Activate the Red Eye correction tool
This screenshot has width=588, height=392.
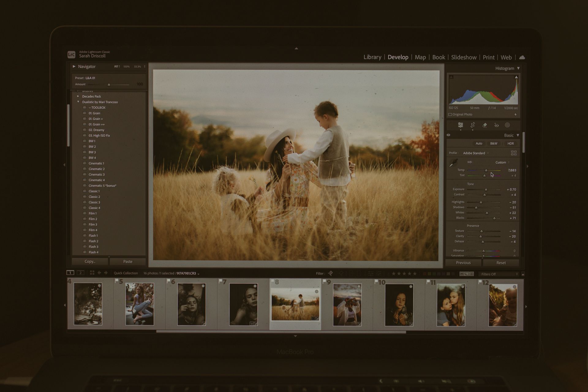coord(496,125)
